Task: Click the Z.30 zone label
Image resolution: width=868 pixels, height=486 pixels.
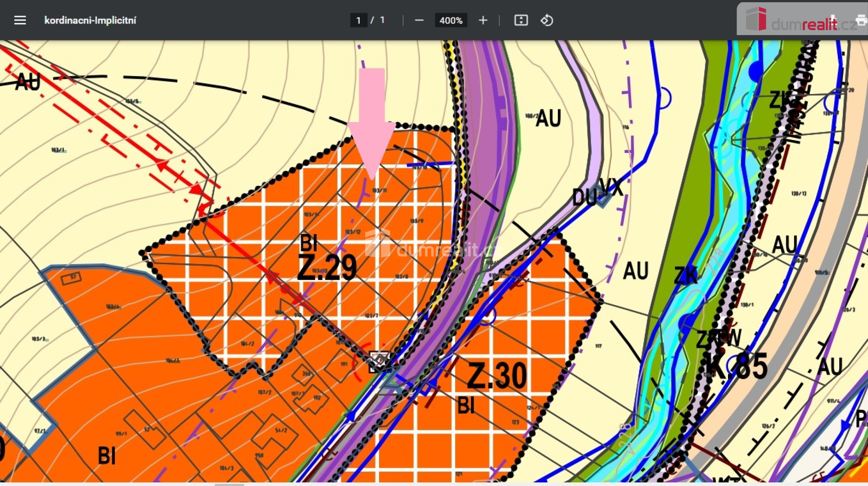Action: 497,376
